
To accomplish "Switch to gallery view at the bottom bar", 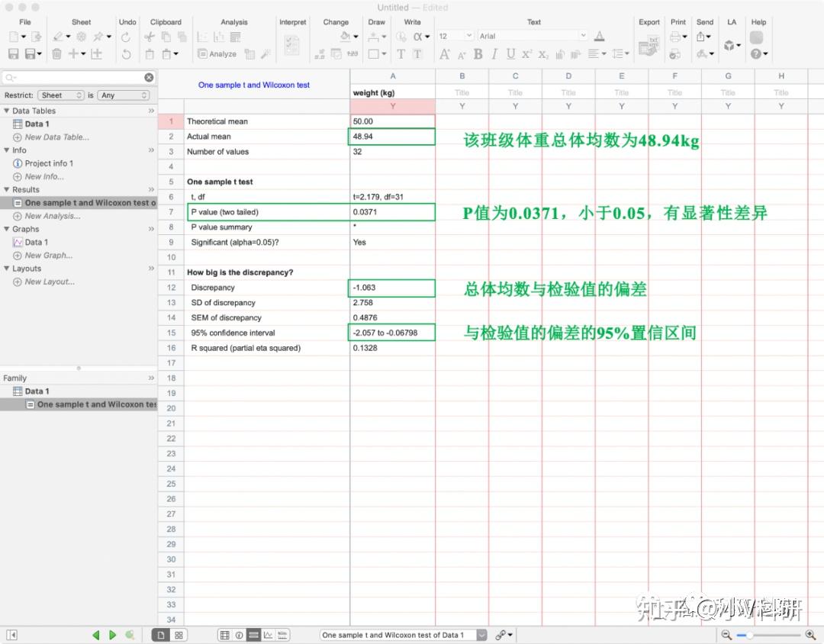I will pyautogui.click(x=179, y=634).
